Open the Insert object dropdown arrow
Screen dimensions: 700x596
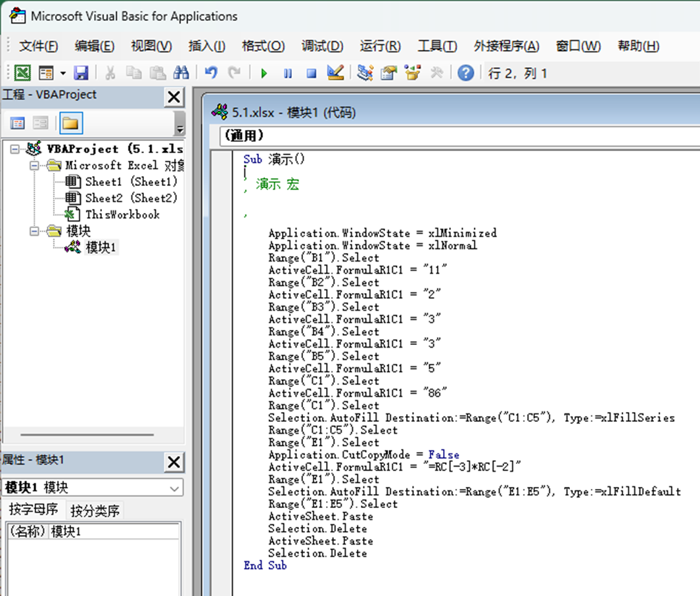[x=63, y=73]
